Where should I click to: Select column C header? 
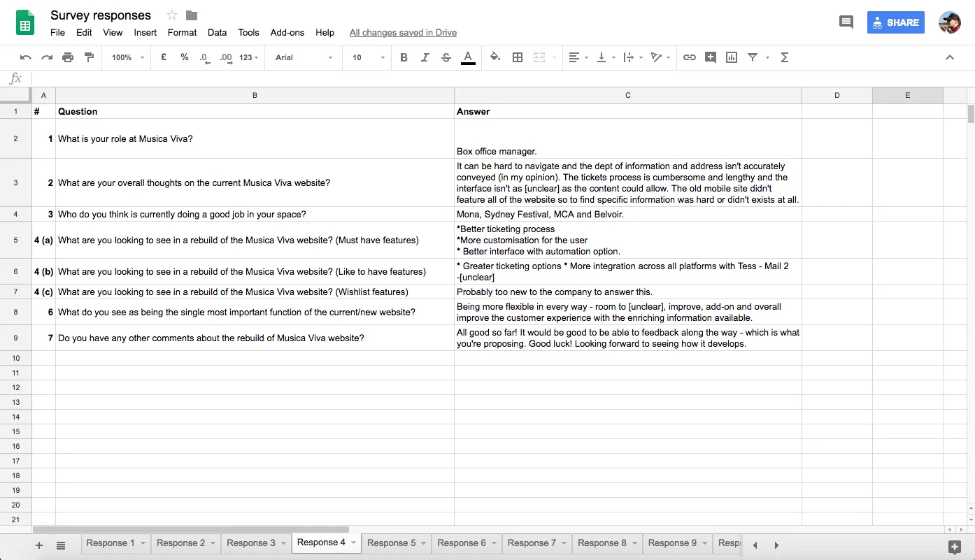(628, 95)
